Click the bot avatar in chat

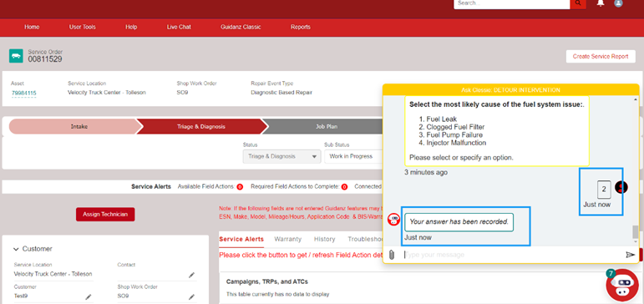click(394, 220)
